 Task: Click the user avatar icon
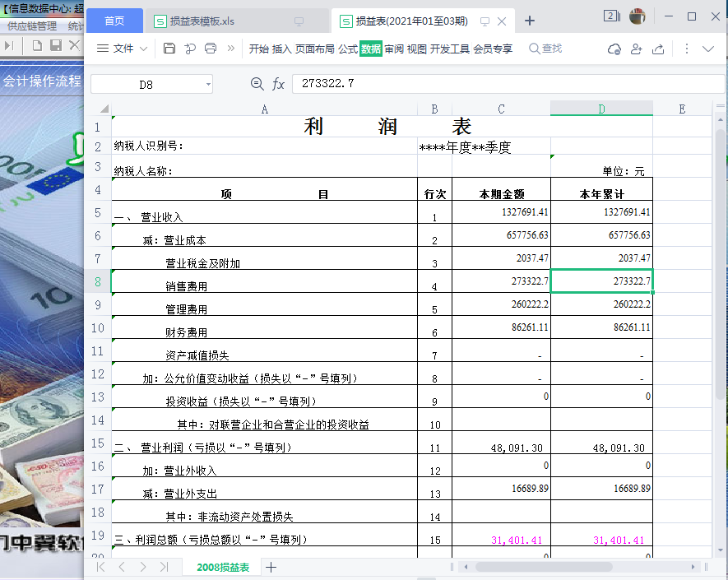(x=638, y=16)
